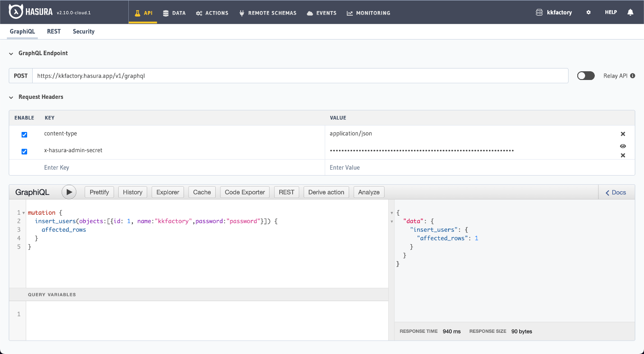Uncheck the x-hasura-admin-secret checkbox
The width and height of the screenshot is (644, 354).
pyautogui.click(x=24, y=151)
